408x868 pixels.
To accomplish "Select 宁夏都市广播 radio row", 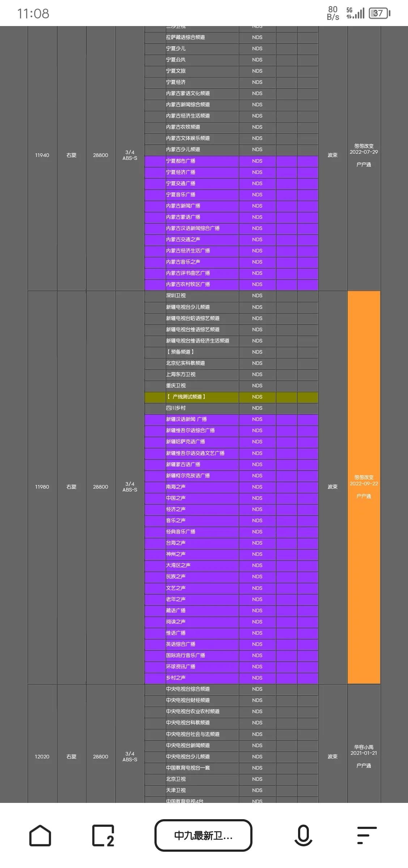I will click(x=231, y=161).
